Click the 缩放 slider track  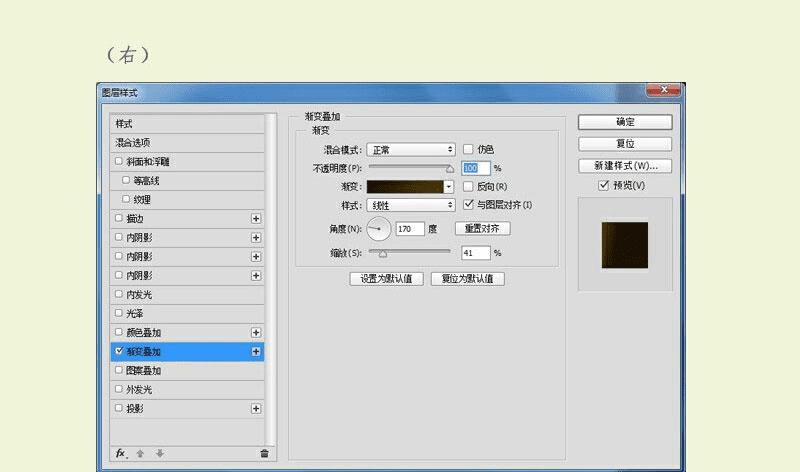pos(410,252)
